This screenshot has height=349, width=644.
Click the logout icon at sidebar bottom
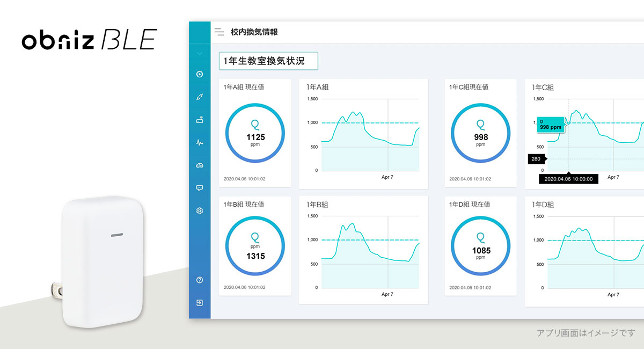click(200, 303)
